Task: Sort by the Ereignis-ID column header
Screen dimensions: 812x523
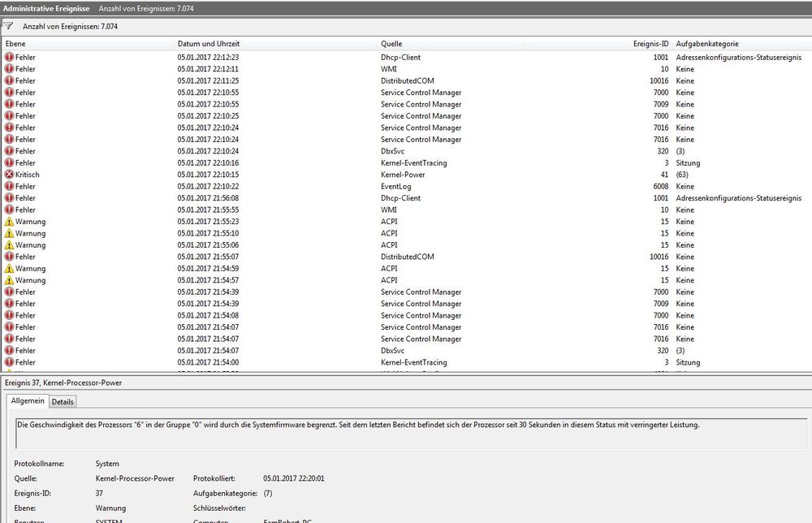Action: (x=650, y=44)
